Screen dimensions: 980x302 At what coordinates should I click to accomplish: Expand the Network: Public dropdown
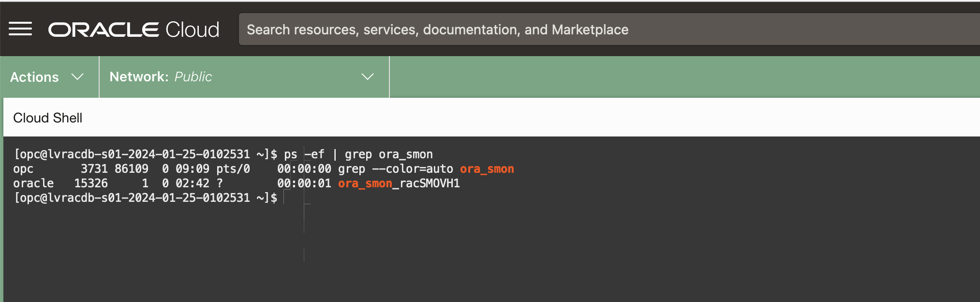coord(242,77)
